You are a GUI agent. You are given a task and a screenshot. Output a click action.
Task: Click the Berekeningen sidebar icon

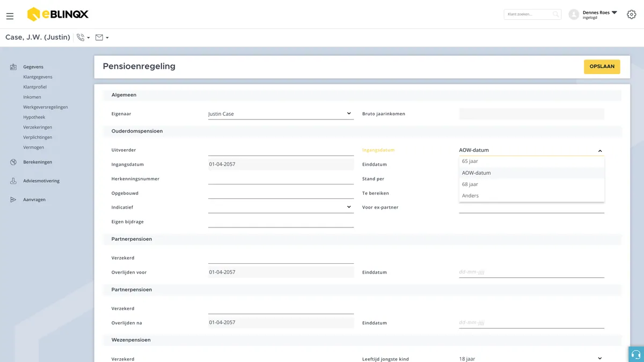click(x=13, y=162)
